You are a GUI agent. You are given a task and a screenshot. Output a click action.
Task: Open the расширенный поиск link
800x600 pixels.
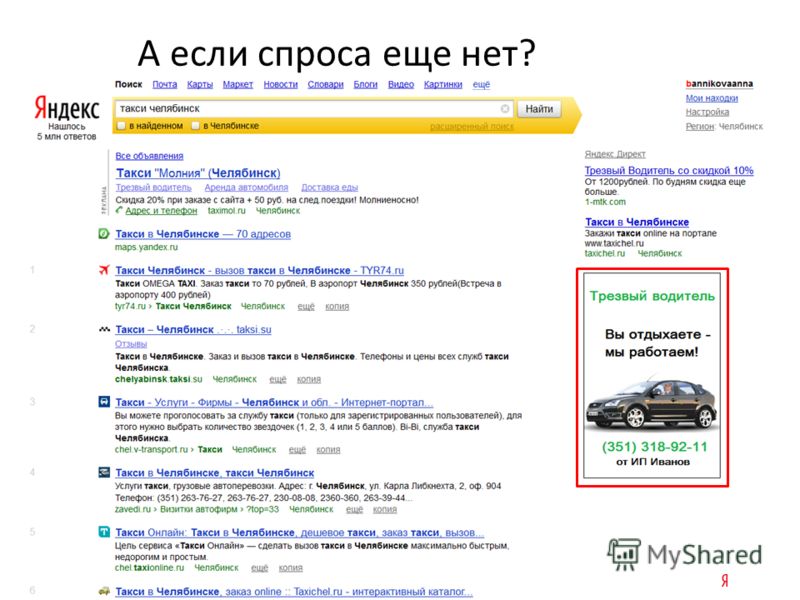(472, 127)
